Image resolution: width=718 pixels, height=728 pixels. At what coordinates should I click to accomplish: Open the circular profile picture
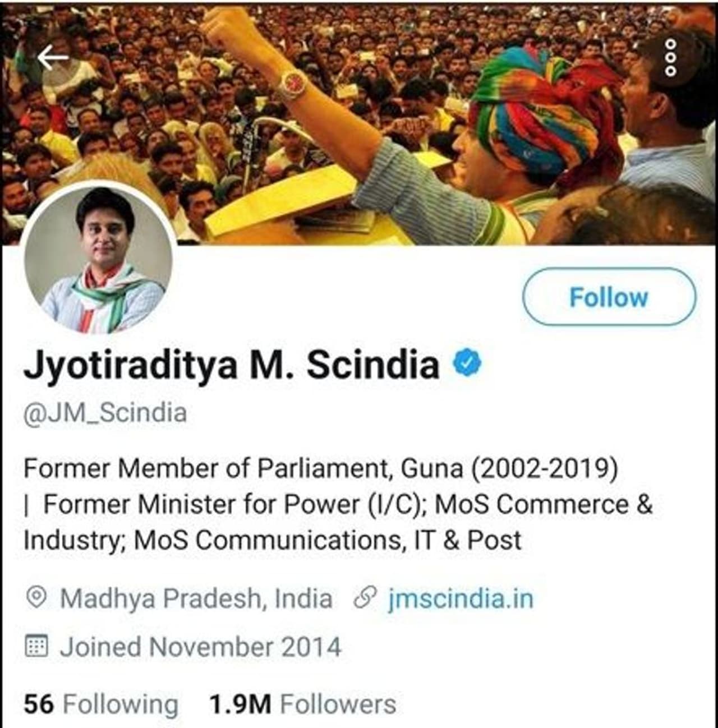99,258
